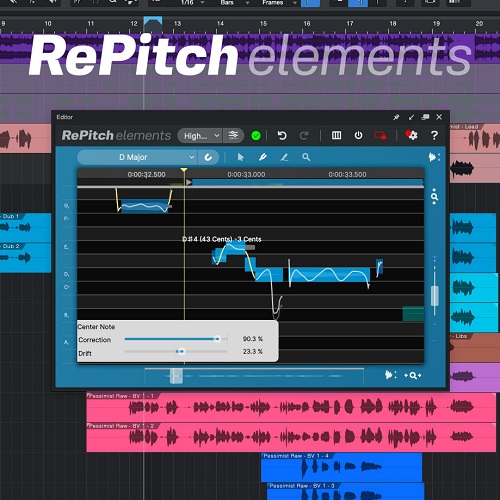Select the Libs clip at right
Image resolution: width=500 pixels, height=500 pixels.
(475, 348)
